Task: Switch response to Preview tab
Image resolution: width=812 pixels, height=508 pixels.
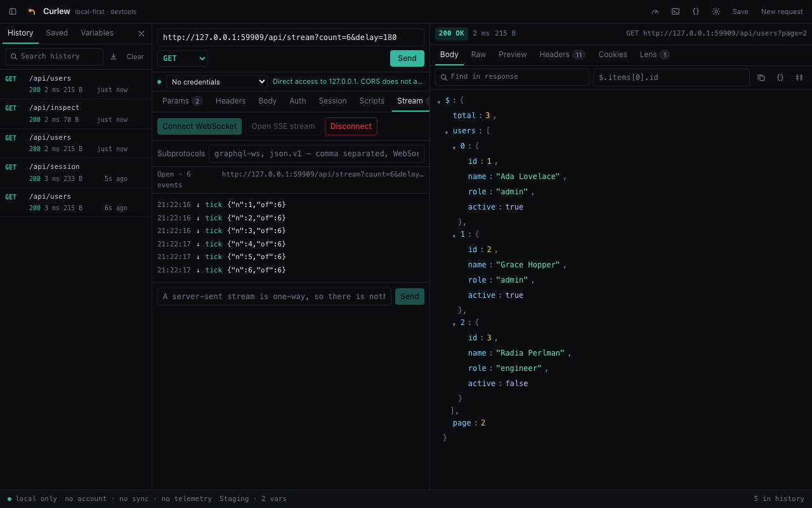Action: (x=513, y=55)
